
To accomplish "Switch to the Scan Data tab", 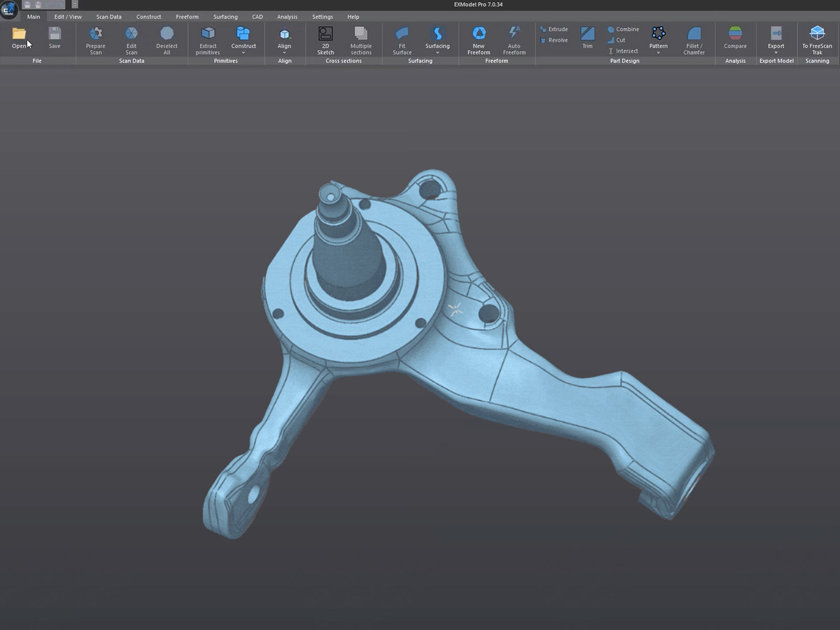I will pyautogui.click(x=109, y=17).
